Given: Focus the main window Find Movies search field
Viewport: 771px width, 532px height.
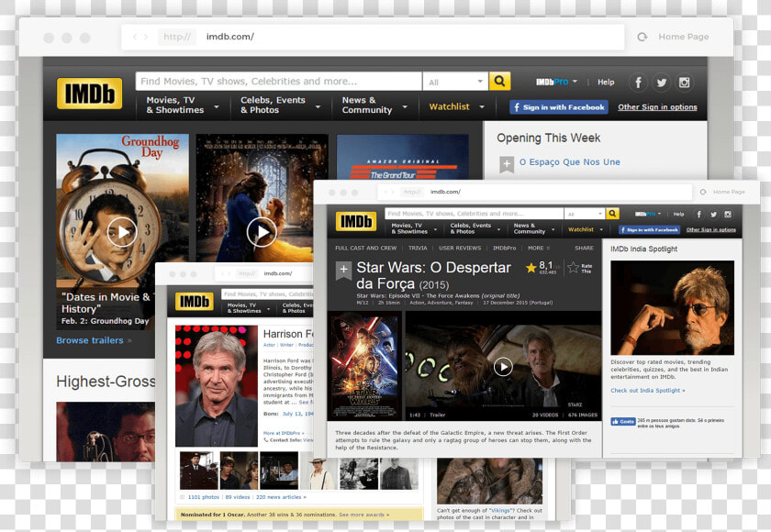Looking at the screenshot, I should [x=279, y=81].
